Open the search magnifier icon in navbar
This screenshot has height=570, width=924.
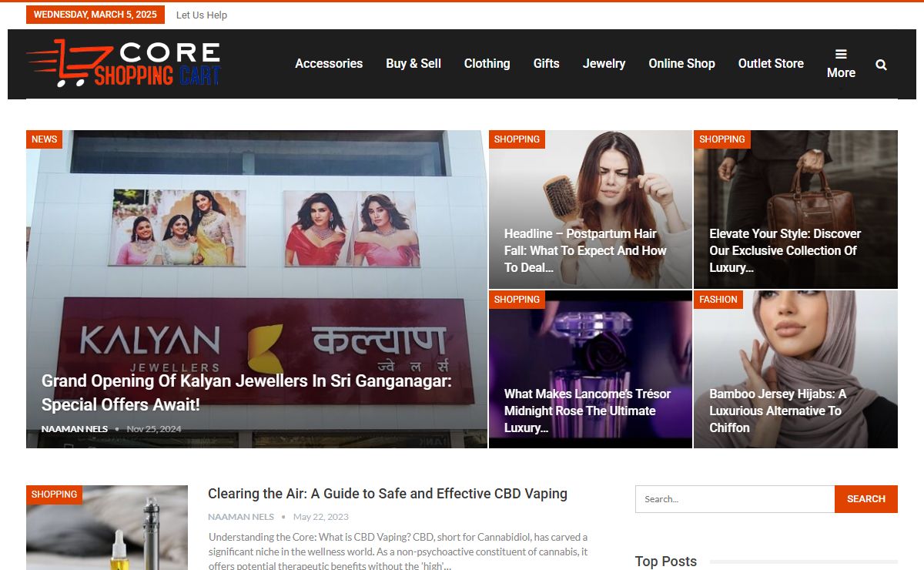coord(881,65)
